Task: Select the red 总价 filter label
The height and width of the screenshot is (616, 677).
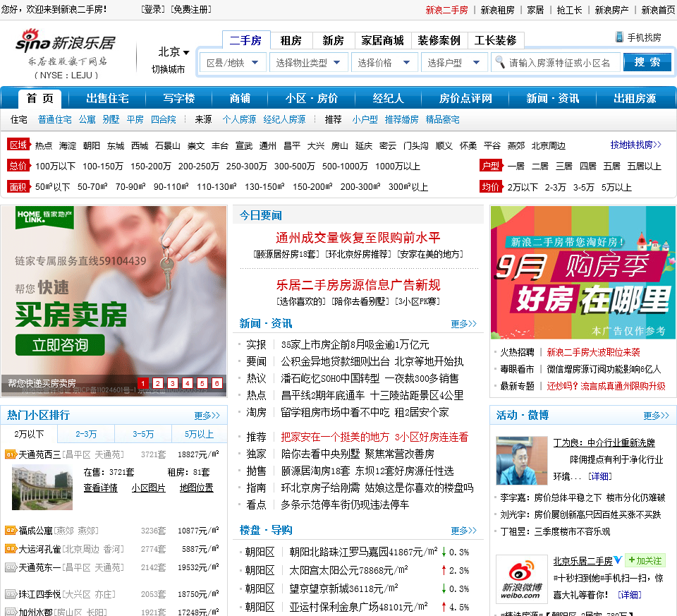Action: (x=18, y=165)
